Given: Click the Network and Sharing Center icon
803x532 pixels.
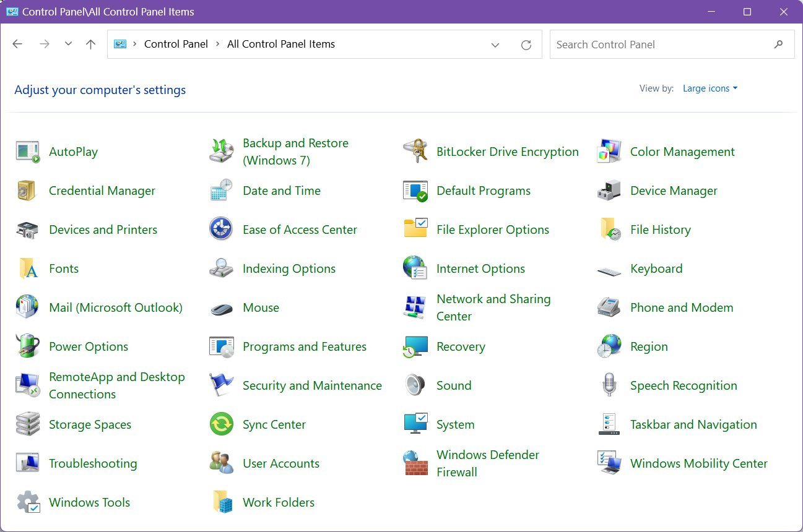Looking at the screenshot, I should point(415,307).
